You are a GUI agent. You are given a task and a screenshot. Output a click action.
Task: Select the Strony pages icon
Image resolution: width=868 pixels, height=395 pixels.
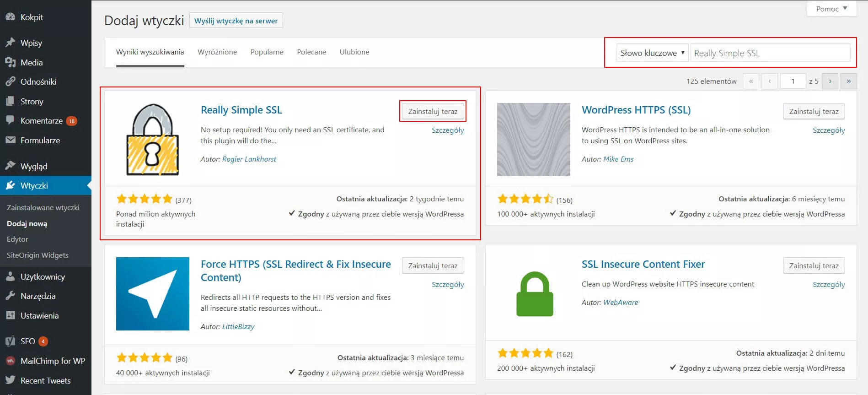click(x=10, y=101)
